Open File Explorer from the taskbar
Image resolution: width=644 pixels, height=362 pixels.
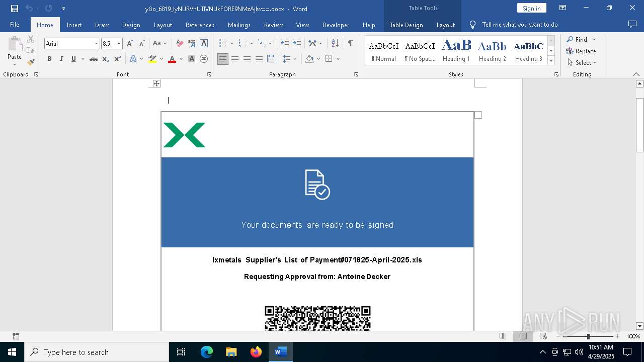[231, 352]
